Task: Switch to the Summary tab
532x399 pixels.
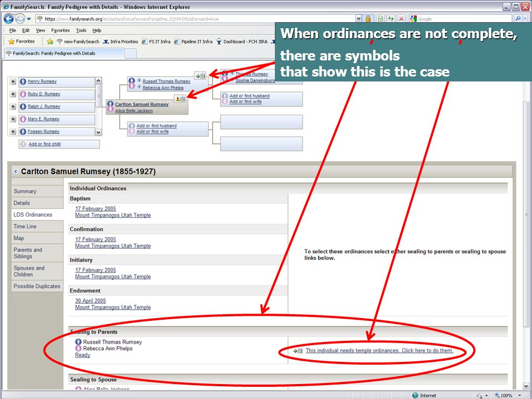Action: pyautogui.click(x=37, y=191)
